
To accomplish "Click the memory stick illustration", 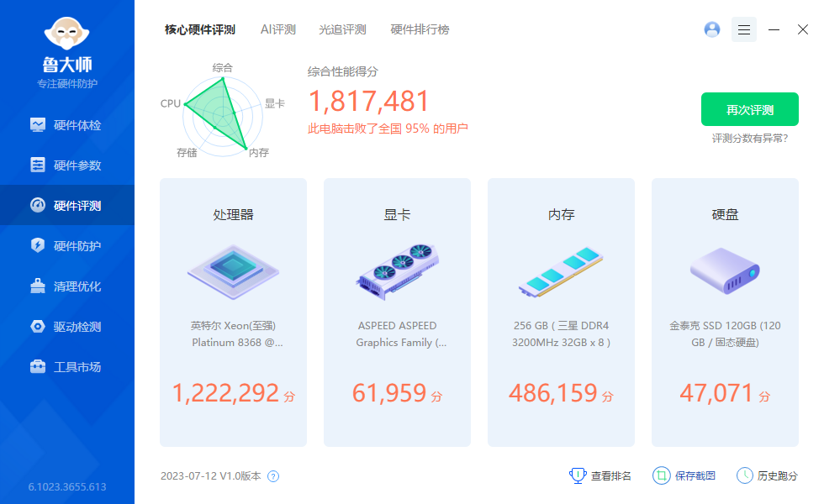I will [x=562, y=272].
